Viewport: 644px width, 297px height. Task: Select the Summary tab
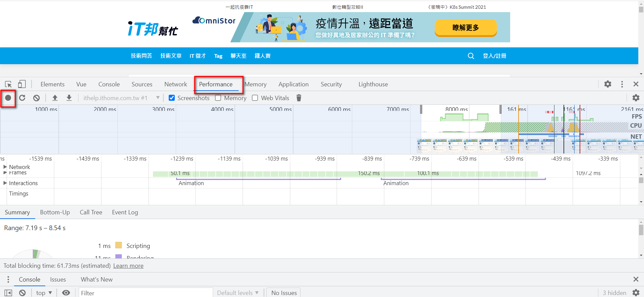[17, 212]
